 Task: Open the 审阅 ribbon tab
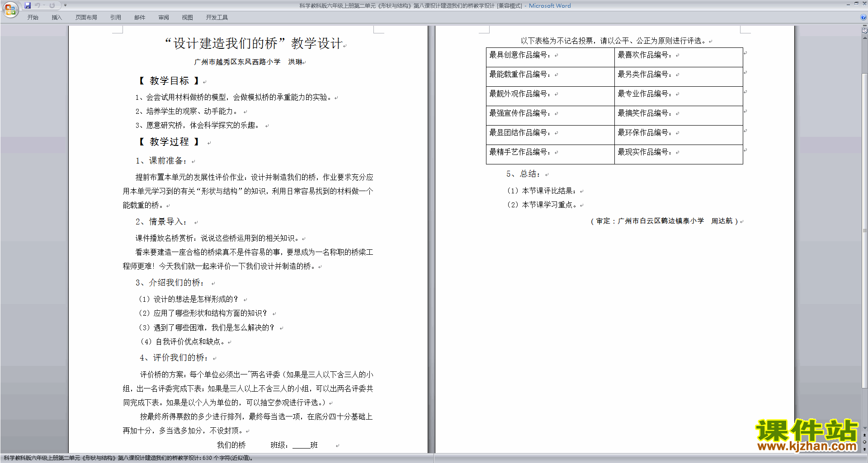164,18
